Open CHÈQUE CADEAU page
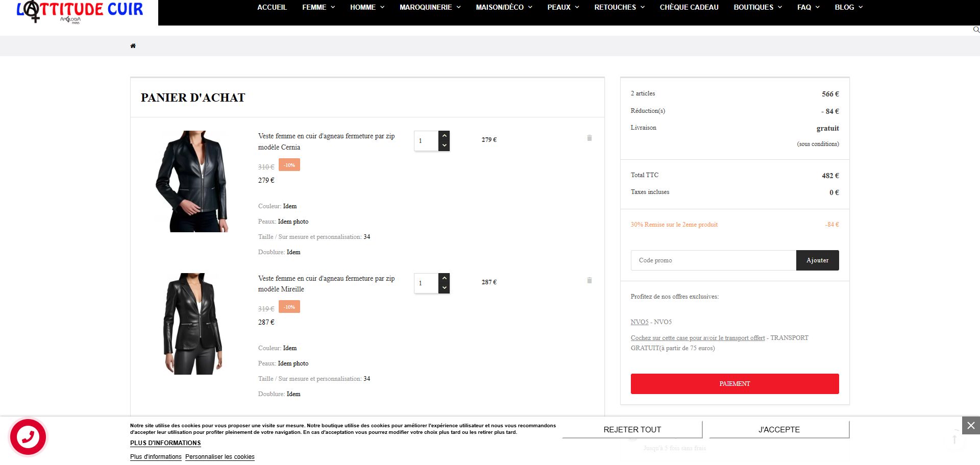This screenshot has height=465, width=980. point(689,7)
